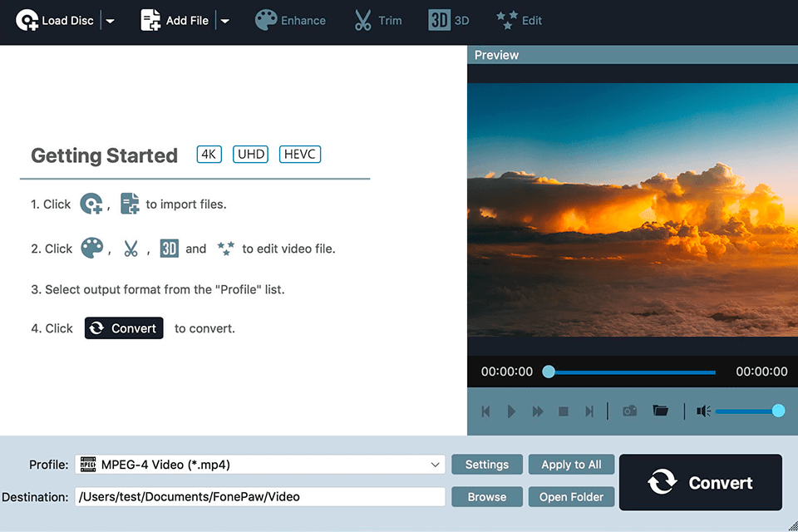
Task: Play the preview video
Action: tap(511, 410)
